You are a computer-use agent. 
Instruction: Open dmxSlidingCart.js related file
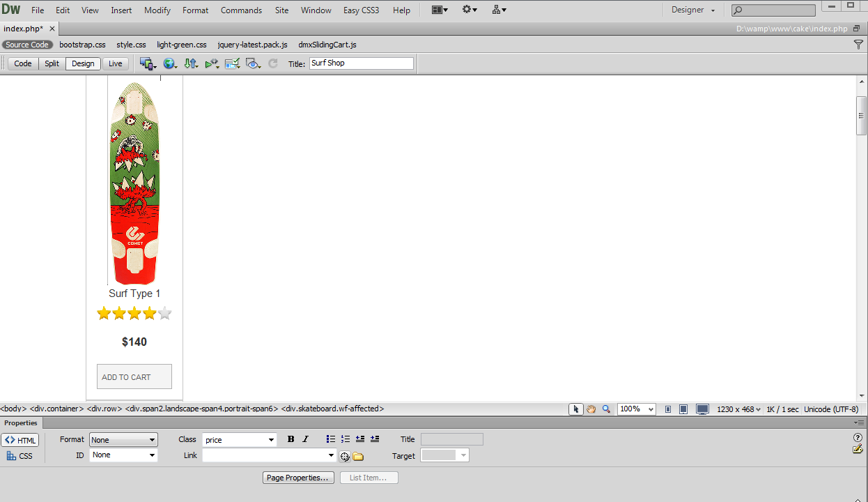coord(327,45)
